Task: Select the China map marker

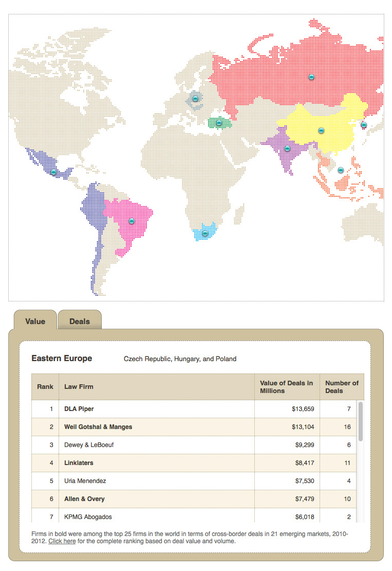Action: pos(321,130)
